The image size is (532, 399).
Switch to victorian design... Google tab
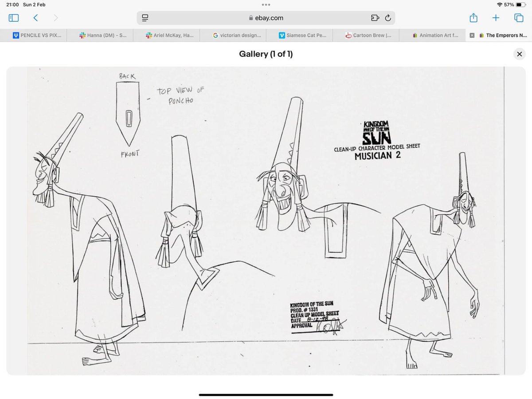pos(233,36)
